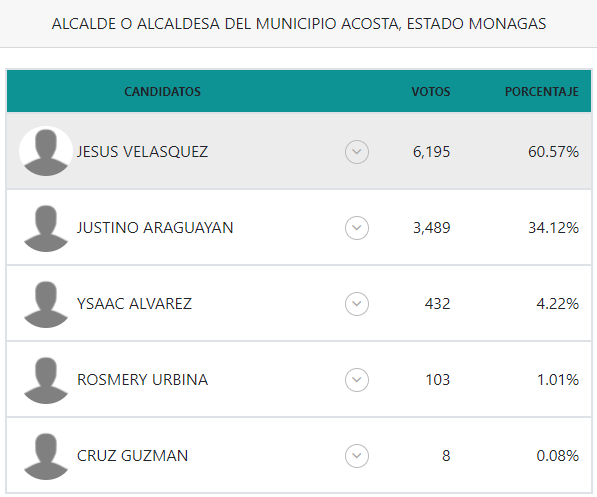Expand Cruz Guzman's vote breakdown

click(x=357, y=456)
